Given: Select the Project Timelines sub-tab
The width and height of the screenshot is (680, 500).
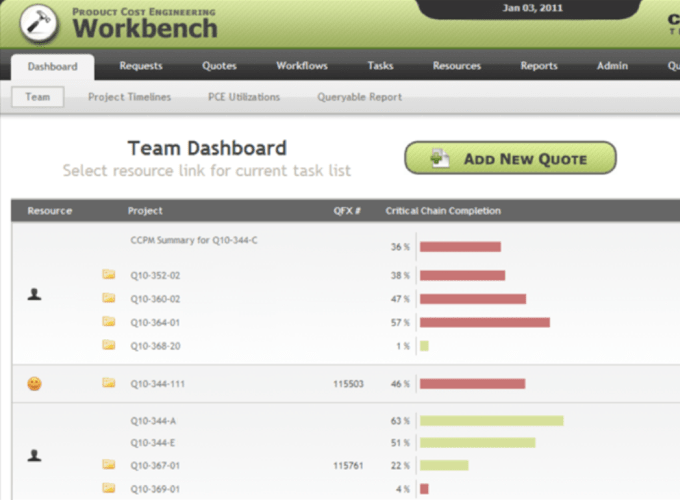Looking at the screenshot, I should 129,97.
